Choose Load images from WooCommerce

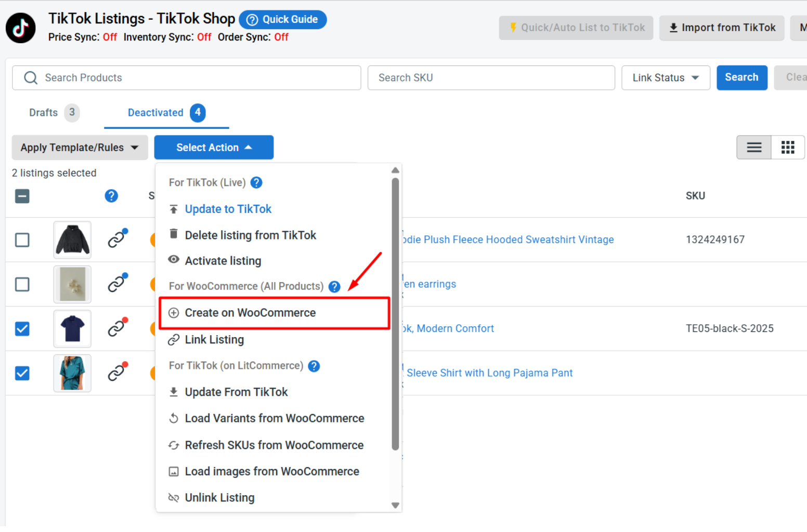272,471
